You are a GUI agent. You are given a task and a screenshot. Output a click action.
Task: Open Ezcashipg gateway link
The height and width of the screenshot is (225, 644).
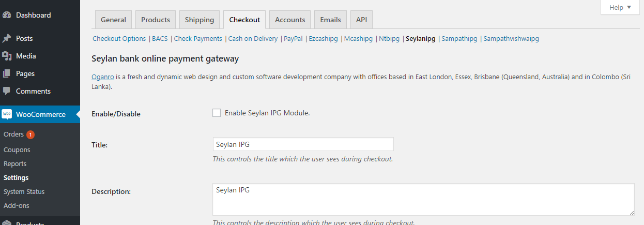click(323, 38)
